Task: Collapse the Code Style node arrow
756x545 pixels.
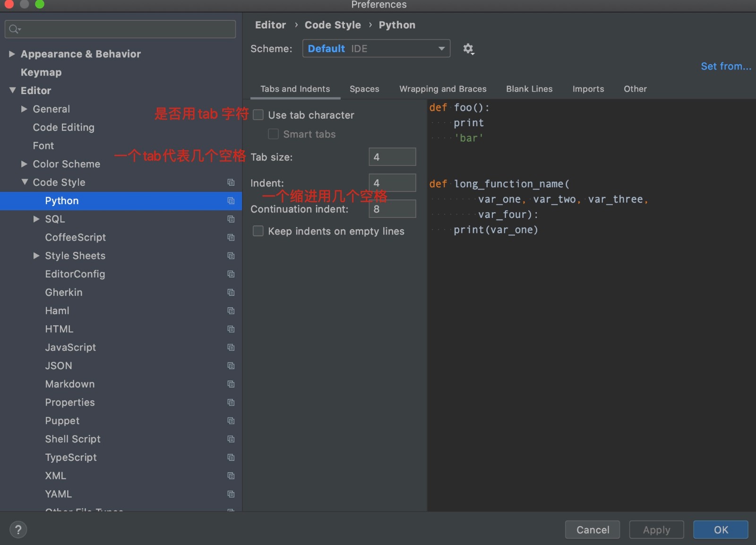Action: coord(25,182)
